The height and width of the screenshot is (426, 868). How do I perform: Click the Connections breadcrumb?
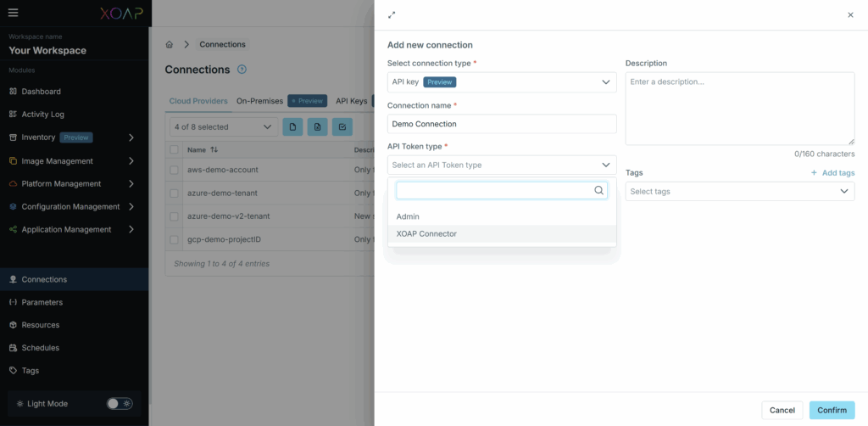tap(223, 44)
